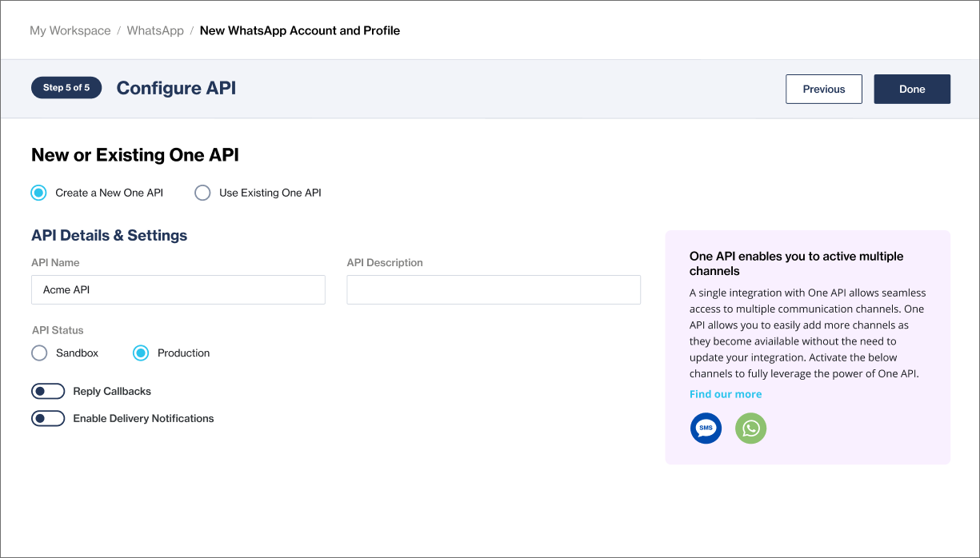Click the green WhatsApp channel icon
Screen dimensions: 980x558
click(x=750, y=428)
